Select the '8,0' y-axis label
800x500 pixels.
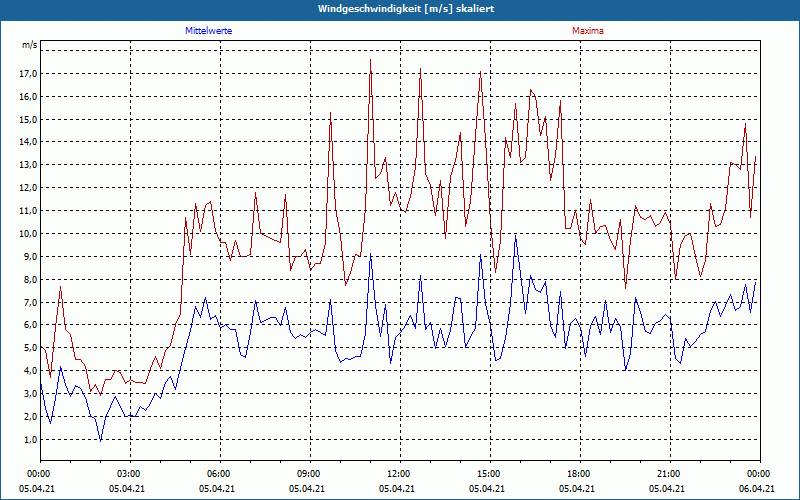tap(31, 279)
